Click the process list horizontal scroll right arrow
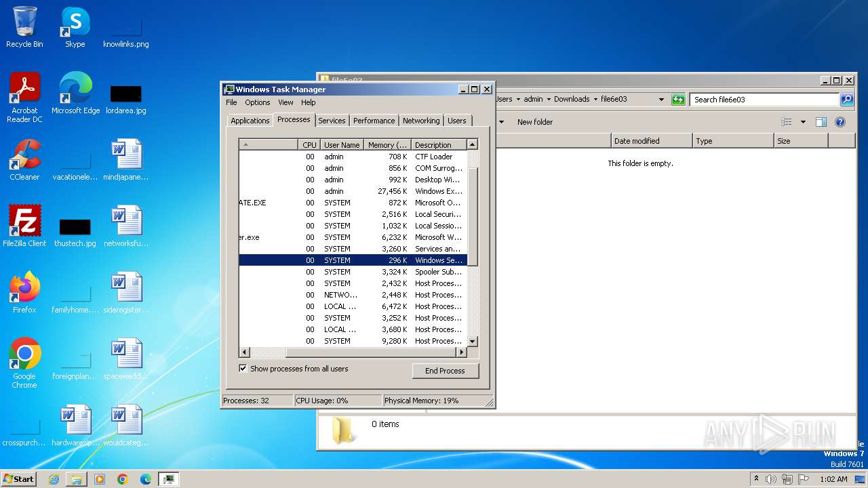 click(x=462, y=352)
